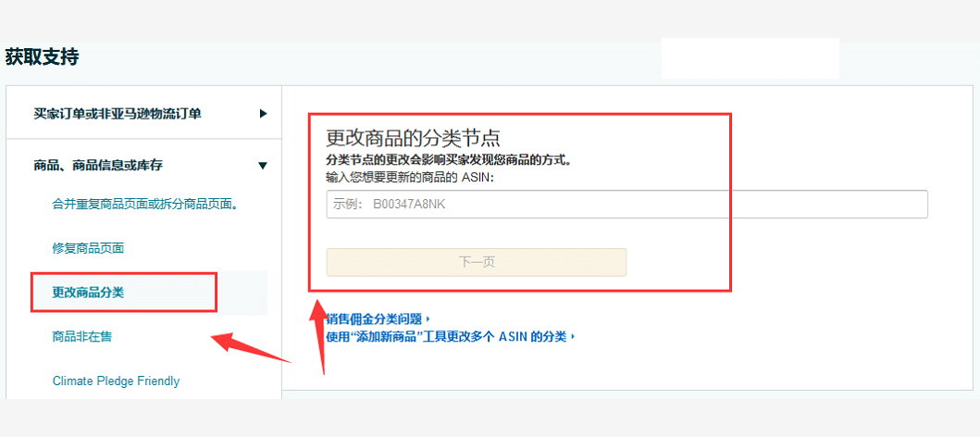The image size is (980, 437).
Task: Open Climate Pledge Friendly item
Action: (116, 381)
